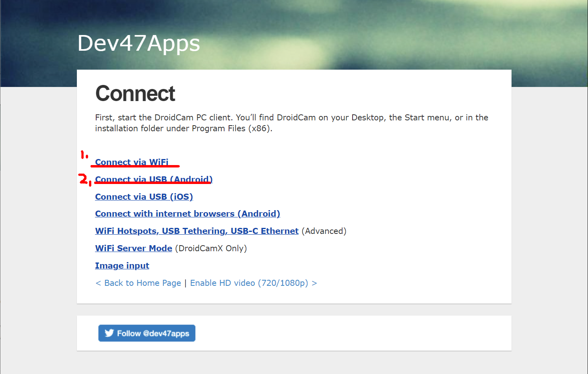The height and width of the screenshot is (374, 588).
Task: Click the Connect page heading
Action: (135, 93)
